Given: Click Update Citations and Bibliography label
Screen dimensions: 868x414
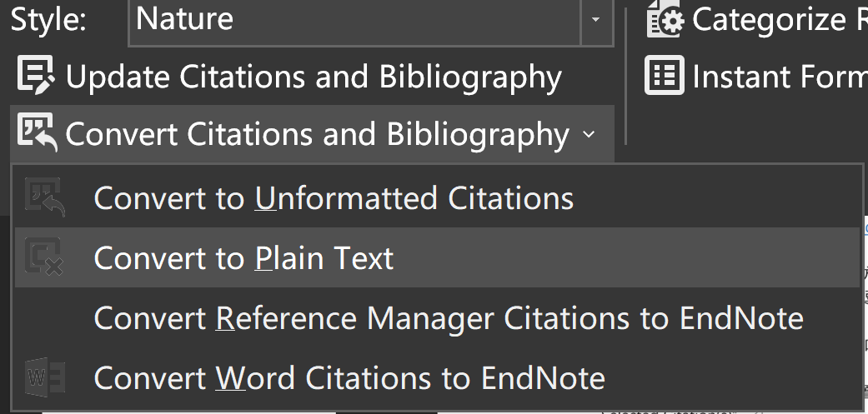Looking at the screenshot, I should click(x=314, y=77).
